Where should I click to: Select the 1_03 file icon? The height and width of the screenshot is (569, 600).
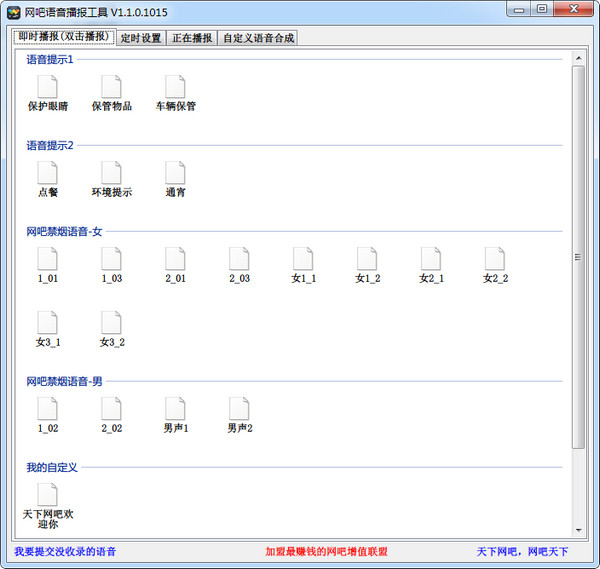111,259
